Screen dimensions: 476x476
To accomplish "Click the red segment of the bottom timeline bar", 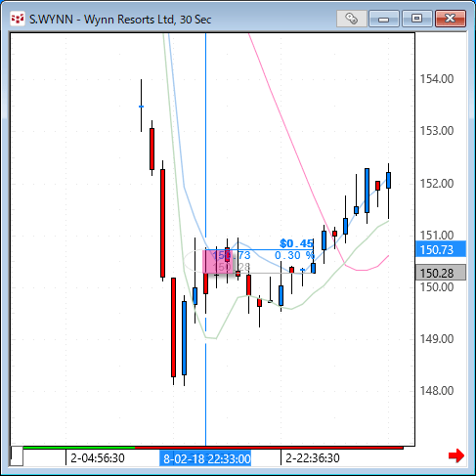I will pos(269,448).
